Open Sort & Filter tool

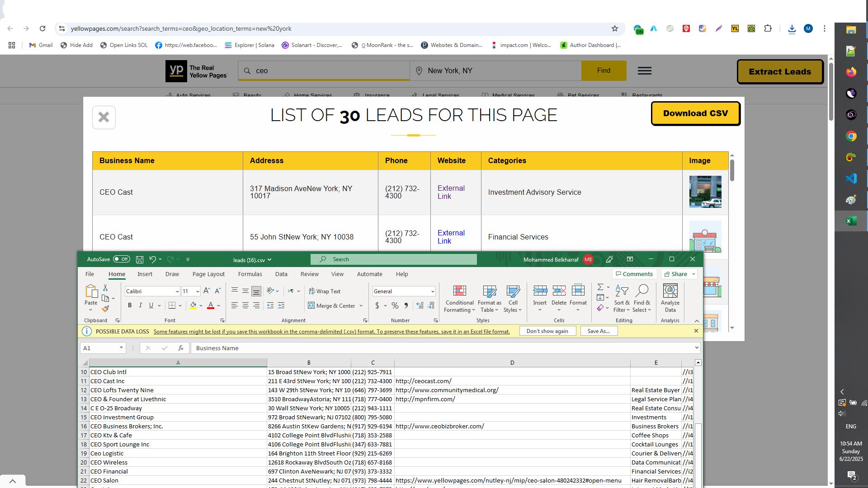click(x=622, y=298)
